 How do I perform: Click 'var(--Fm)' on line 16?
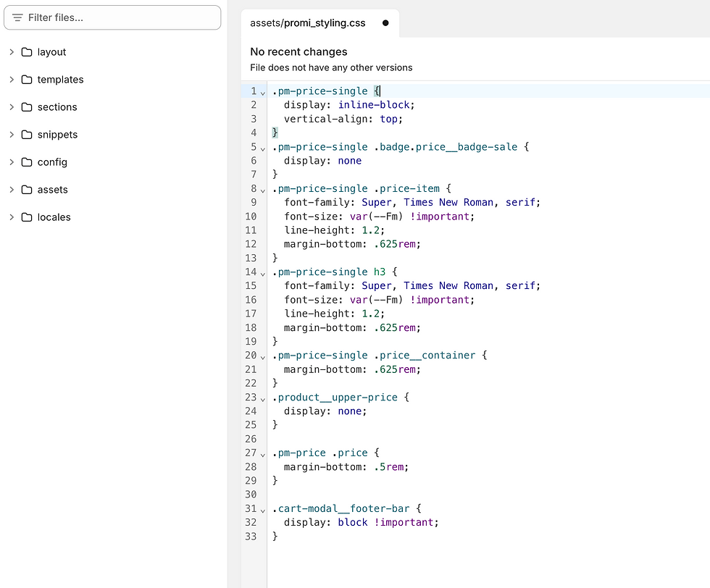pyautogui.click(x=377, y=300)
